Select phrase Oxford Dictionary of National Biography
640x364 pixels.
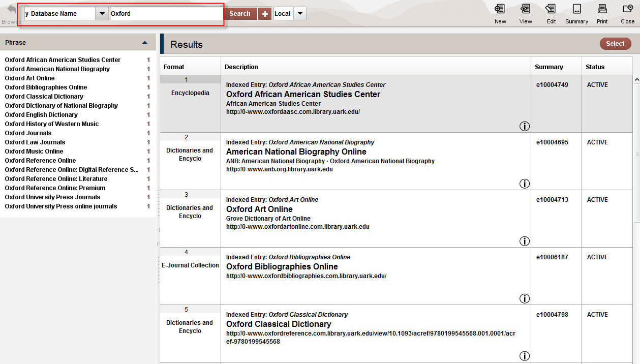coord(61,106)
